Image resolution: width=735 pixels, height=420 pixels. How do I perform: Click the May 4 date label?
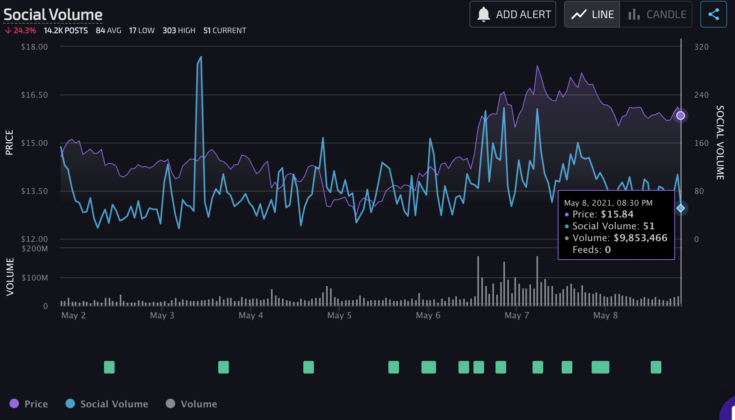click(x=250, y=315)
